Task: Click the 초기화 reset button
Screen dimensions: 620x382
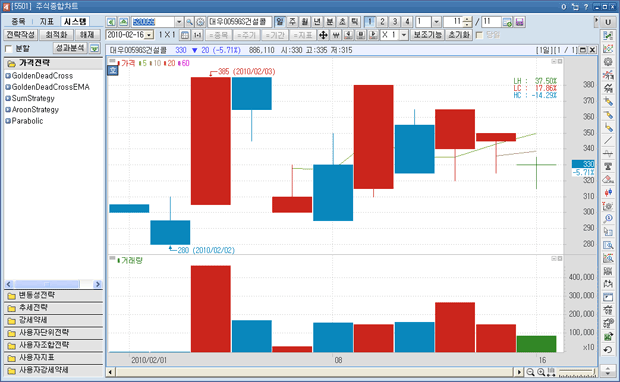Action: [x=459, y=35]
